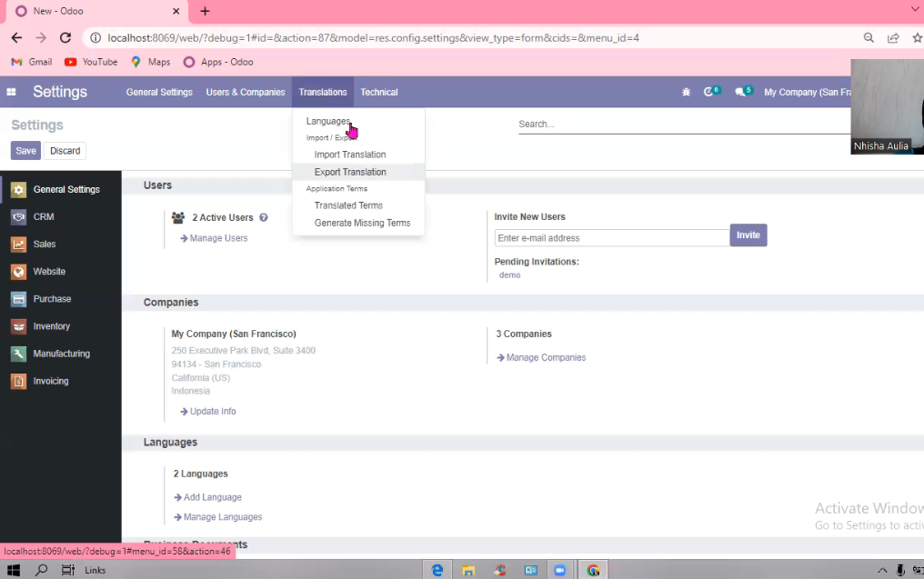Choose Languages in Translations menu
Image resolution: width=924 pixels, height=579 pixels.
[x=328, y=121]
